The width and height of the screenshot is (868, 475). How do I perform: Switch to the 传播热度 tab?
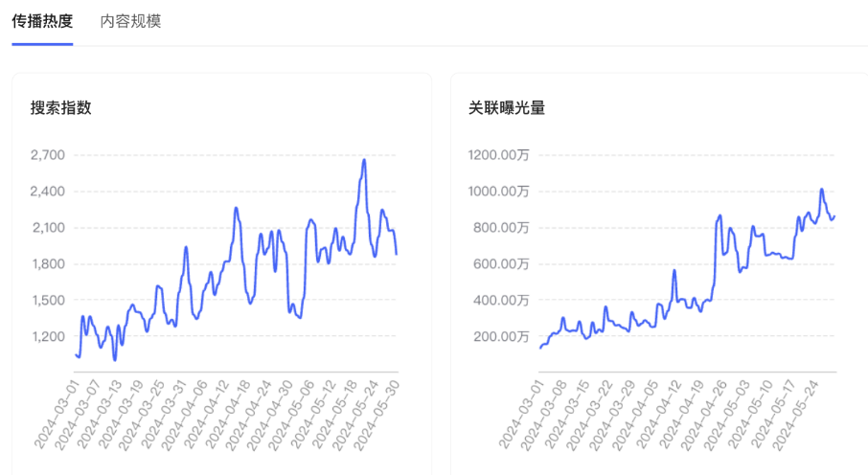pyautogui.click(x=42, y=22)
